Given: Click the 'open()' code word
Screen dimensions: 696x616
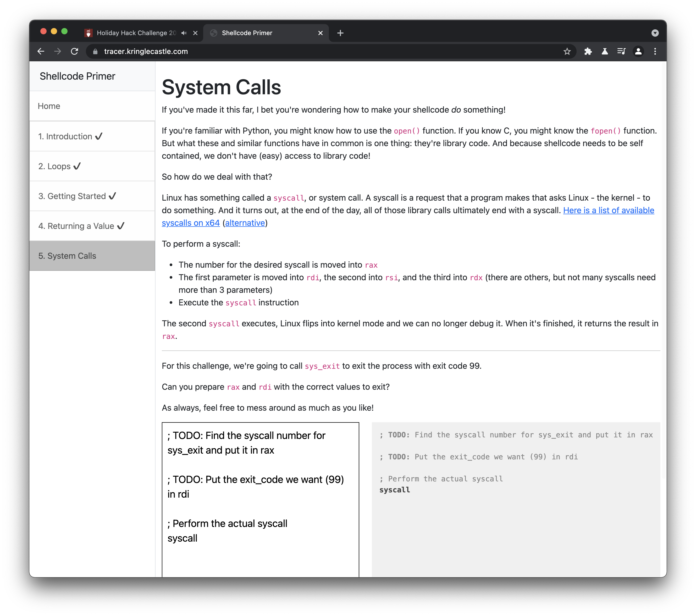Looking at the screenshot, I should [x=407, y=131].
